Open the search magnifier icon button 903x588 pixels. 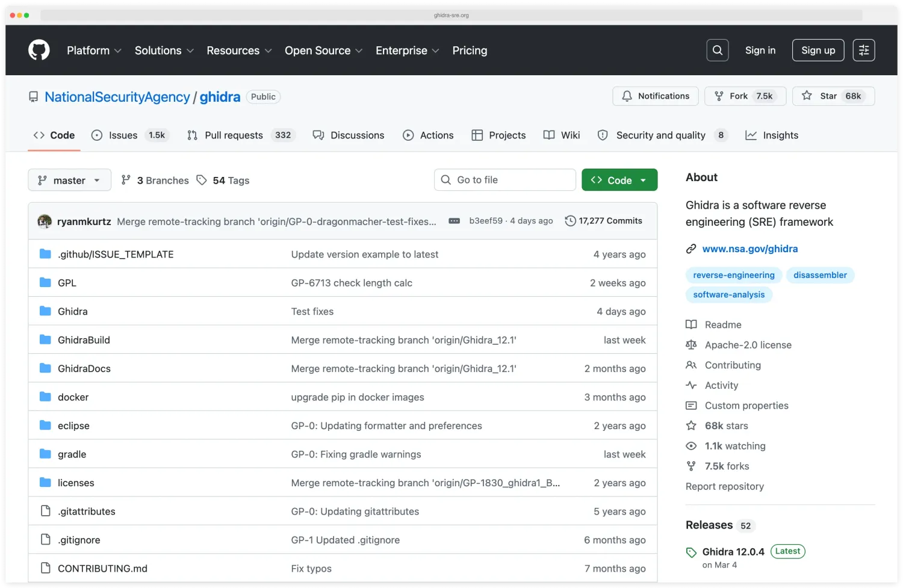pos(717,50)
